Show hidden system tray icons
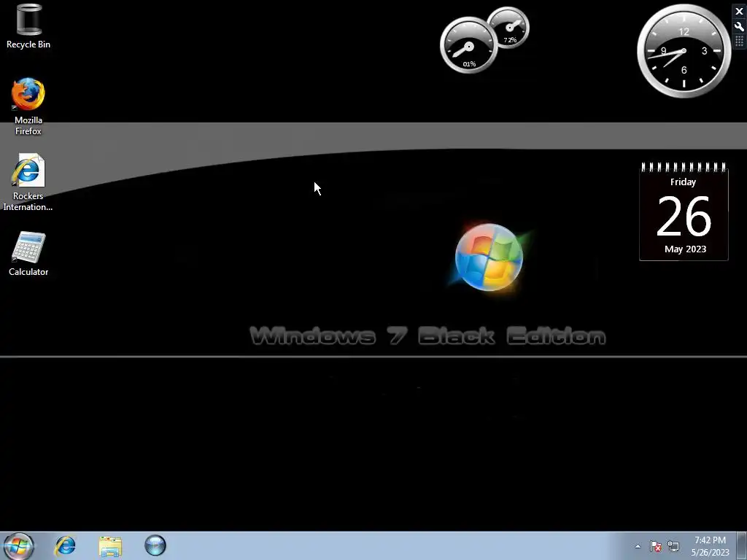This screenshot has width=747, height=560. tap(638, 546)
